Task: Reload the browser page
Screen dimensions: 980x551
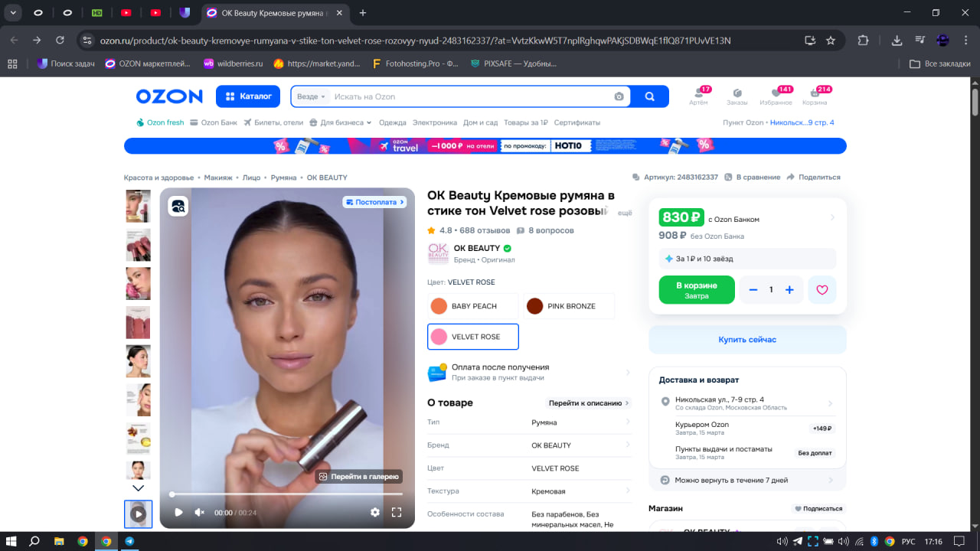Action: pos(60,41)
